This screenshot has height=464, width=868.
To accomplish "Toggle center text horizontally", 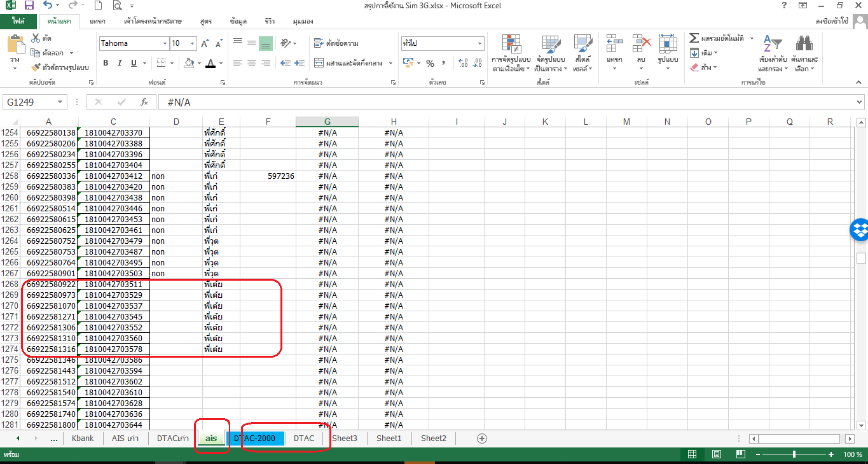I will pyautogui.click(x=252, y=63).
